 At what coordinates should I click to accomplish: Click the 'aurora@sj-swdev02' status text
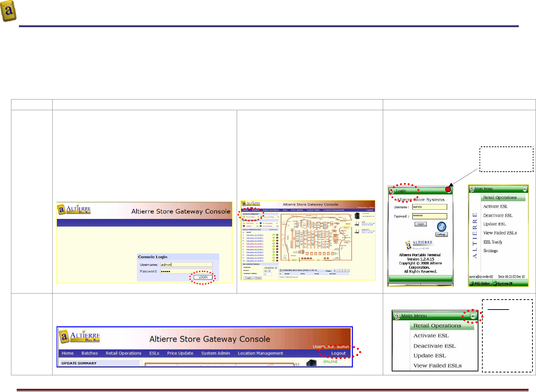click(481, 276)
